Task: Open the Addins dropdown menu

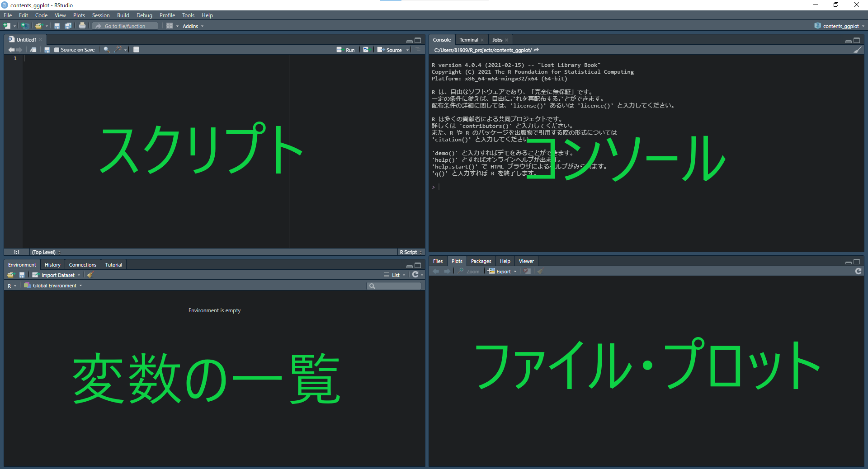Action: point(193,26)
